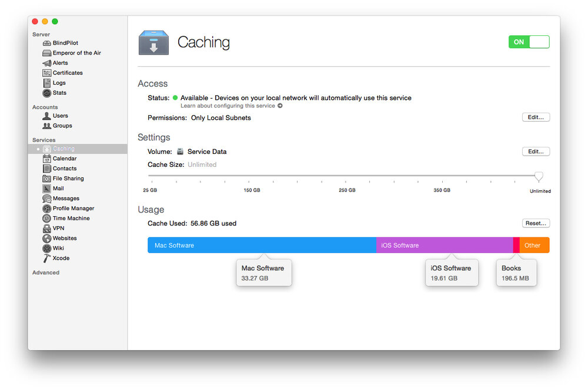
Task: Select the Users person icon
Action: 47,116
